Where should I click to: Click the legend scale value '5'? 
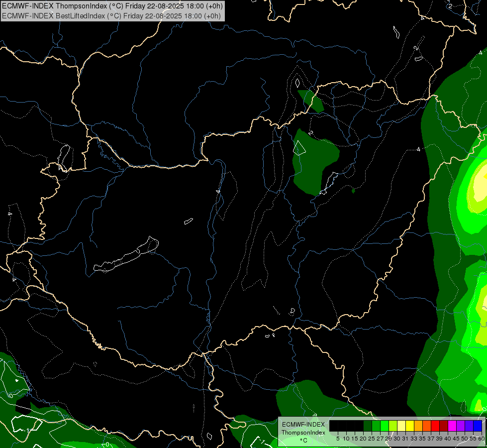tap(338, 439)
